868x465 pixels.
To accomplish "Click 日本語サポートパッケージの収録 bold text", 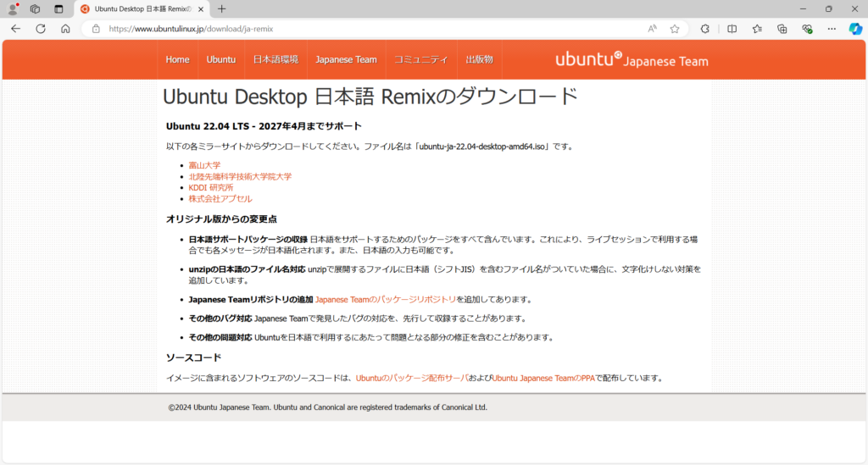I will point(248,240).
